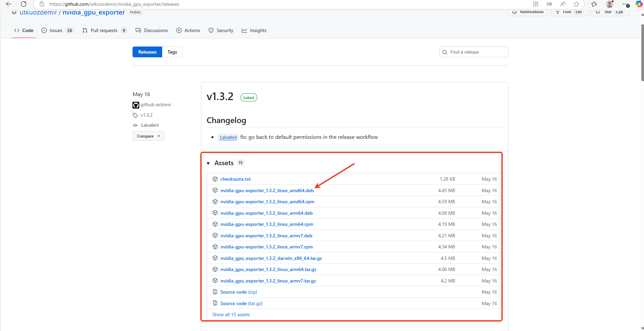Click the github-actions avatar icon
The width and height of the screenshot is (644, 331).
pos(136,105)
